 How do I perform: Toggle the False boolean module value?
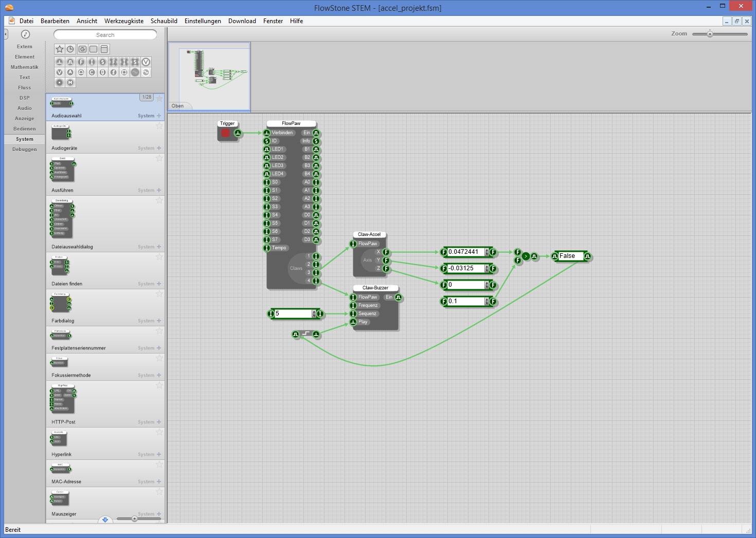pyautogui.click(x=571, y=256)
